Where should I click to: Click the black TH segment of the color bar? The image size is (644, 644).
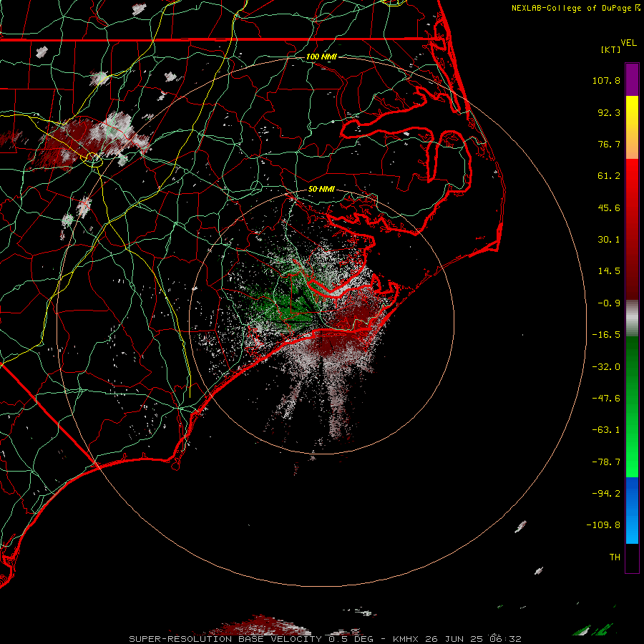tap(632, 558)
